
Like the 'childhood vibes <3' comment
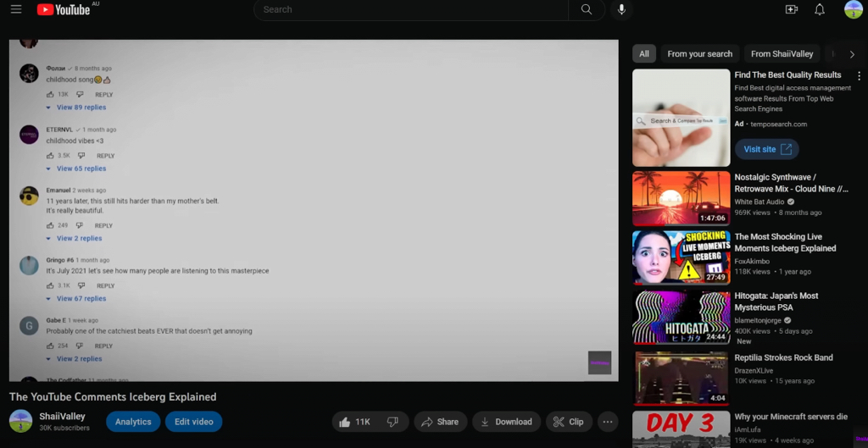click(50, 156)
